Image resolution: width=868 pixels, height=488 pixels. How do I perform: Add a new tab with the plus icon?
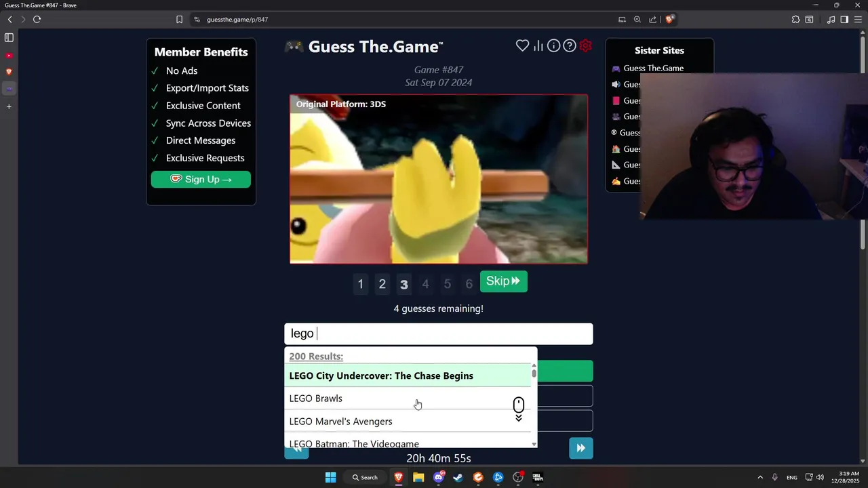click(x=9, y=106)
